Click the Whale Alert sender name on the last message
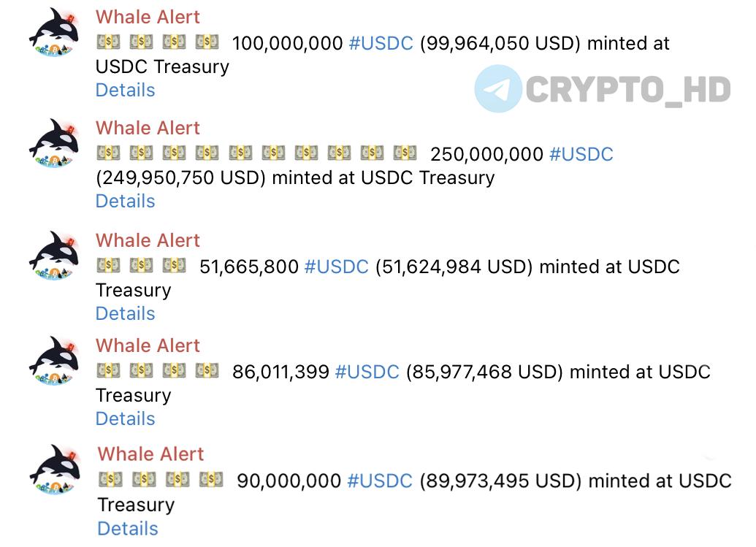The width and height of the screenshot is (756, 547). [151, 454]
